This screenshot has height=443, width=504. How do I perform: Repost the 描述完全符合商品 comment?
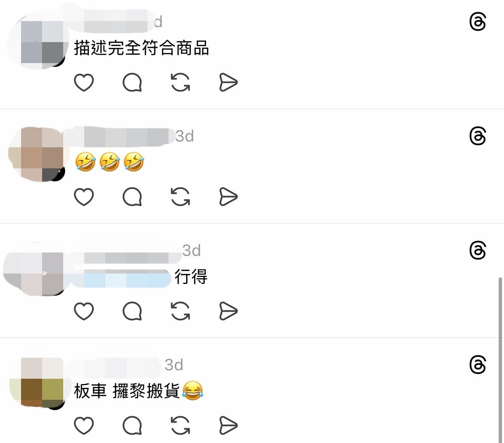point(180,83)
